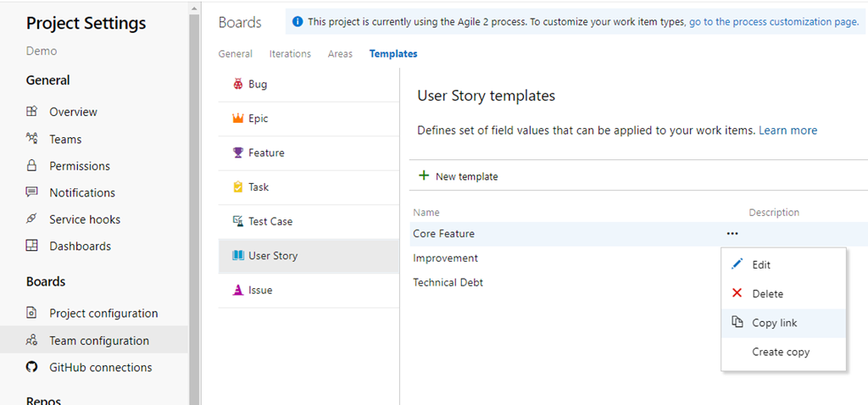Choose Copy link from the menu

[774, 323]
